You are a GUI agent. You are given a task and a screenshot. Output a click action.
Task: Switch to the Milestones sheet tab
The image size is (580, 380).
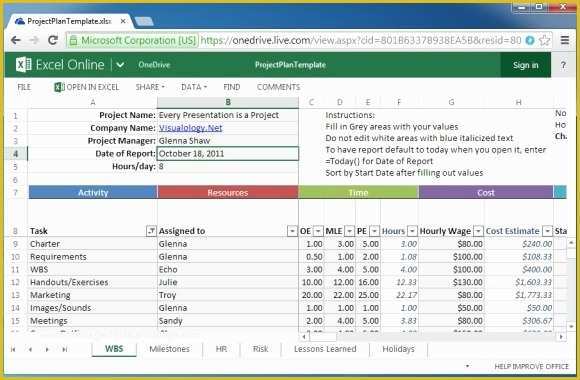169,349
